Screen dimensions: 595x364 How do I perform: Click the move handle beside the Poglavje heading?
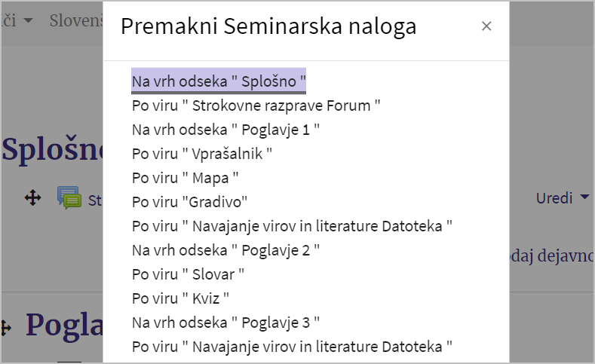[x=6, y=328]
